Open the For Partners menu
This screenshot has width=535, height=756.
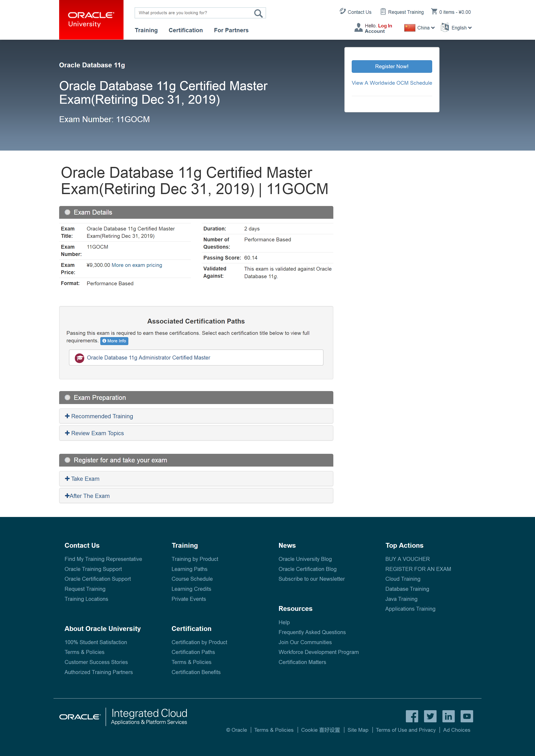click(x=231, y=30)
